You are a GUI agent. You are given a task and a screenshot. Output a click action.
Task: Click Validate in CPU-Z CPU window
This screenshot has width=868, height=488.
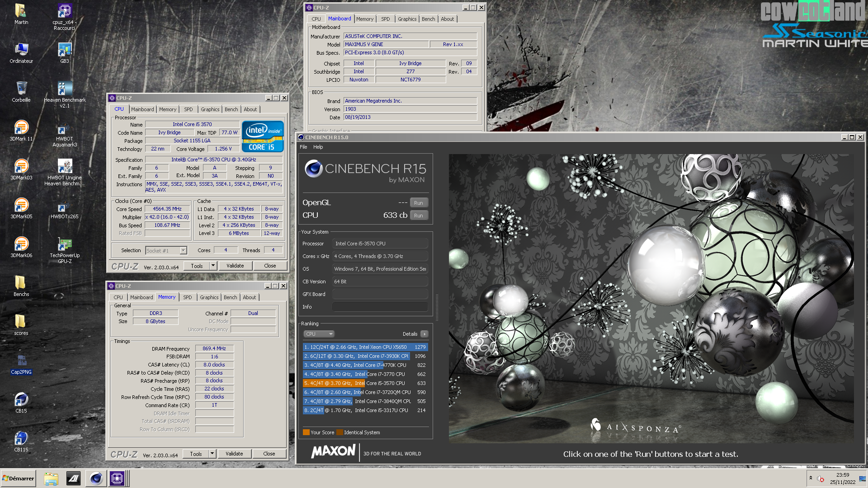pos(235,266)
